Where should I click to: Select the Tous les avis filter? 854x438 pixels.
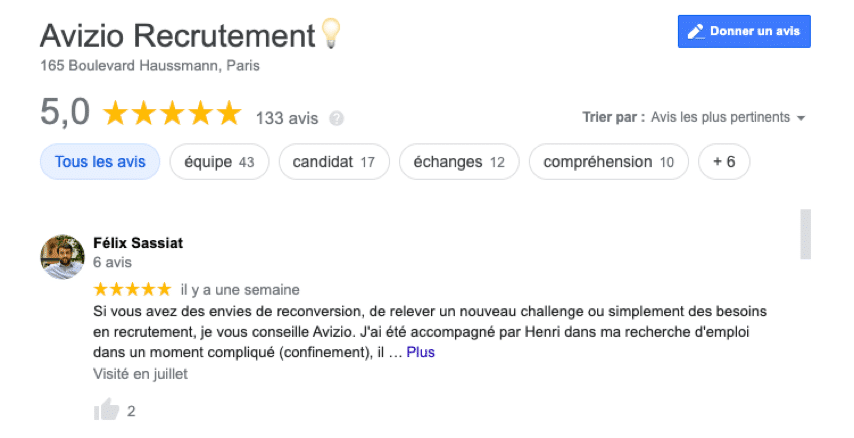(100, 162)
